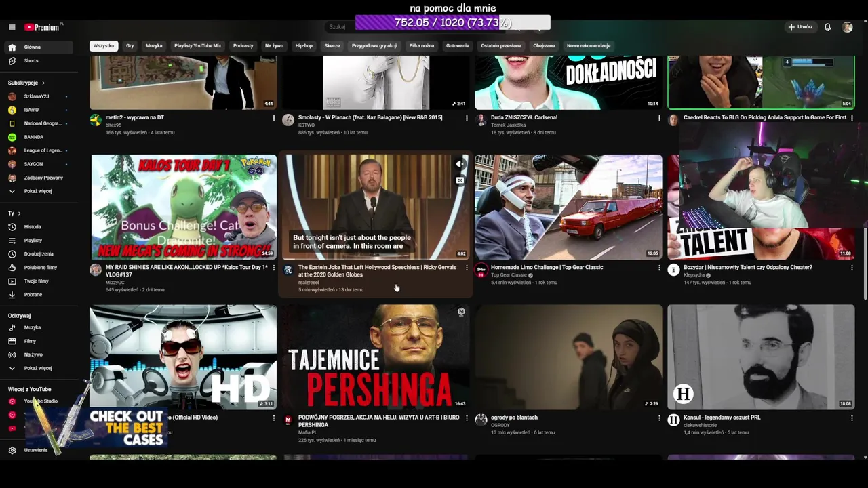Open the Tajemnice Pershinga thumbnail
The image size is (868, 488).
(376, 357)
